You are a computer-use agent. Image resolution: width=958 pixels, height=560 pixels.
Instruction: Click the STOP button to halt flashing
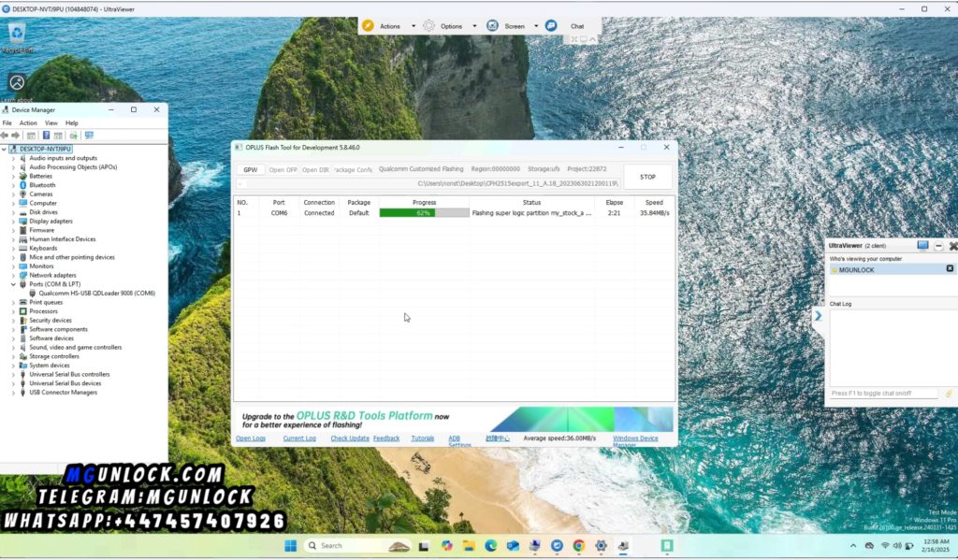pyautogui.click(x=647, y=177)
